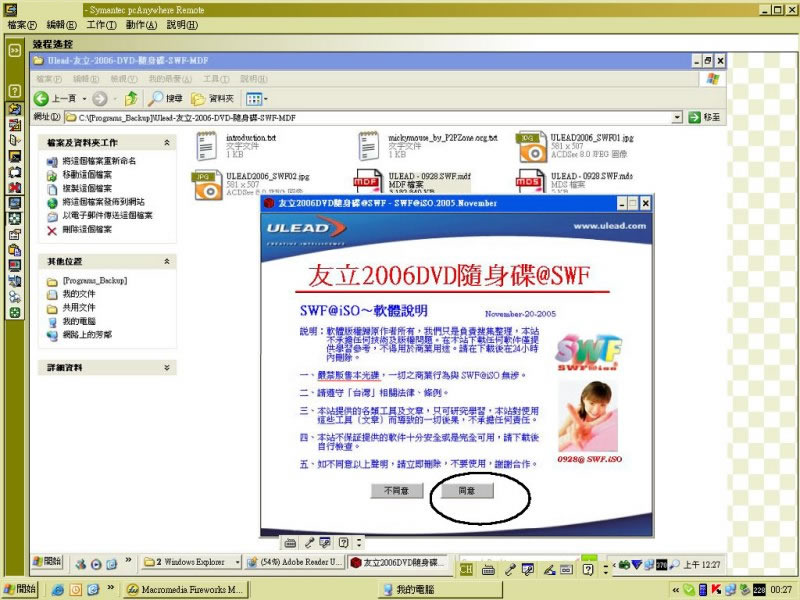Click the SWF colorful logo image
800x600 pixels.
(588, 352)
